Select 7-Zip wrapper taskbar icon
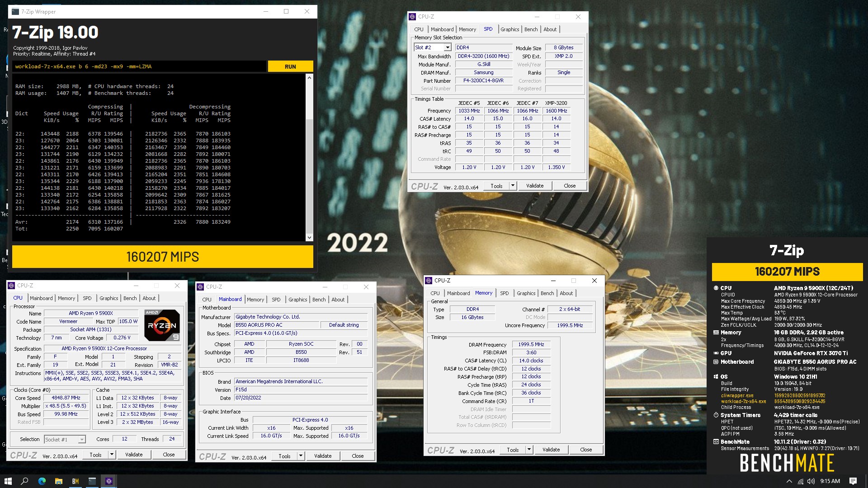The height and width of the screenshot is (488, 868). [92, 481]
